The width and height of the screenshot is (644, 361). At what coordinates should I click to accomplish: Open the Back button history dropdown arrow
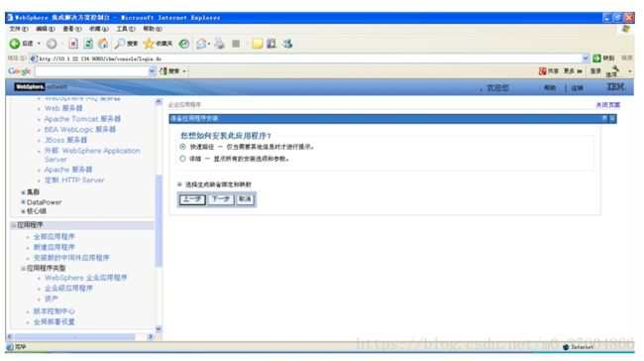click(39, 44)
